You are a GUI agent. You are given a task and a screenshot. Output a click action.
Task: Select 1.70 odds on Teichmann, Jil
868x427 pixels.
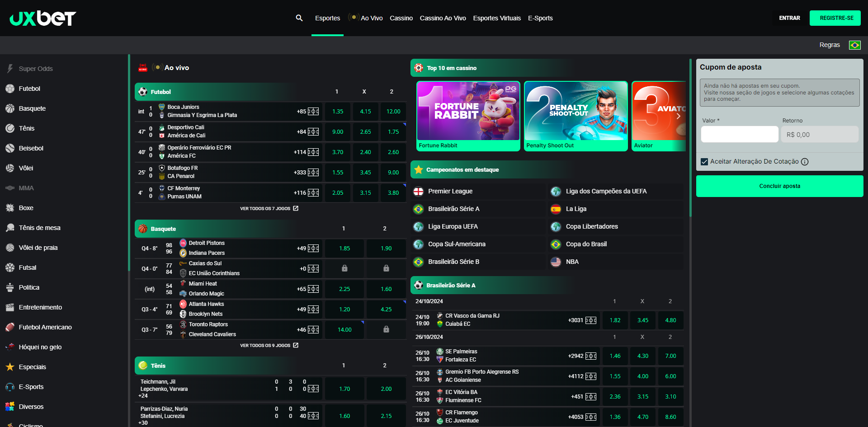344,389
